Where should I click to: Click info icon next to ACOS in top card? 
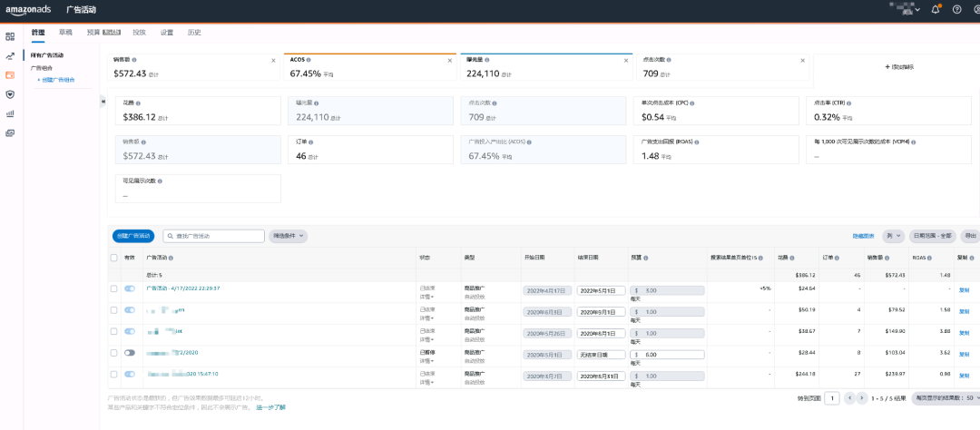(x=309, y=60)
